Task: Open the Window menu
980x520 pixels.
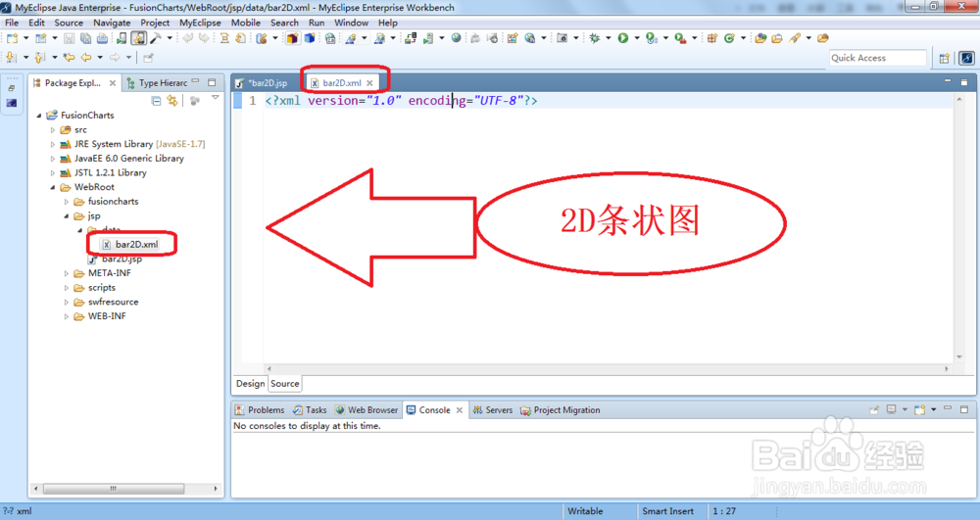Action: point(351,23)
